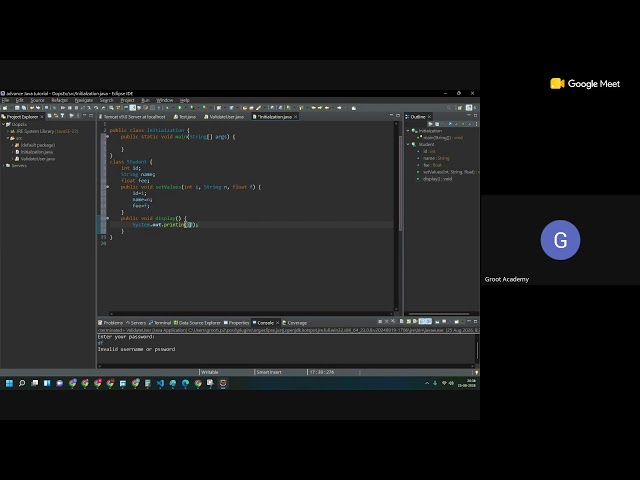640x480 pixels.
Task: Switch to ValidateUser.java editor tab
Action: pyautogui.click(x=224, y=117)
